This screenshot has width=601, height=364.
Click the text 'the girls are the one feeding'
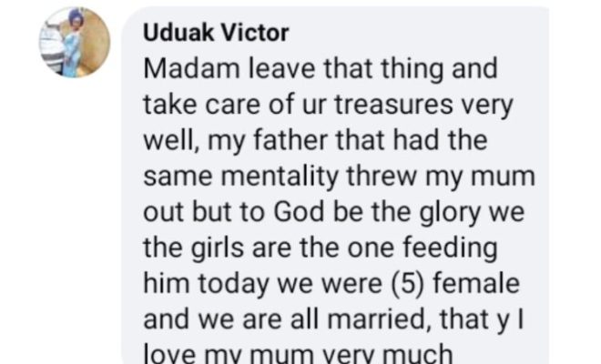point(318,248)
